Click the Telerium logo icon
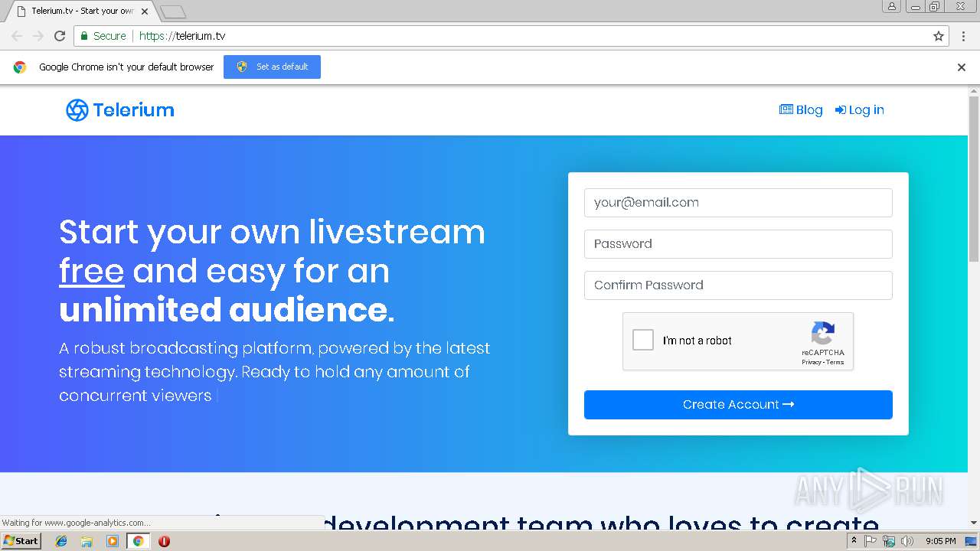 tap(77, 110)
